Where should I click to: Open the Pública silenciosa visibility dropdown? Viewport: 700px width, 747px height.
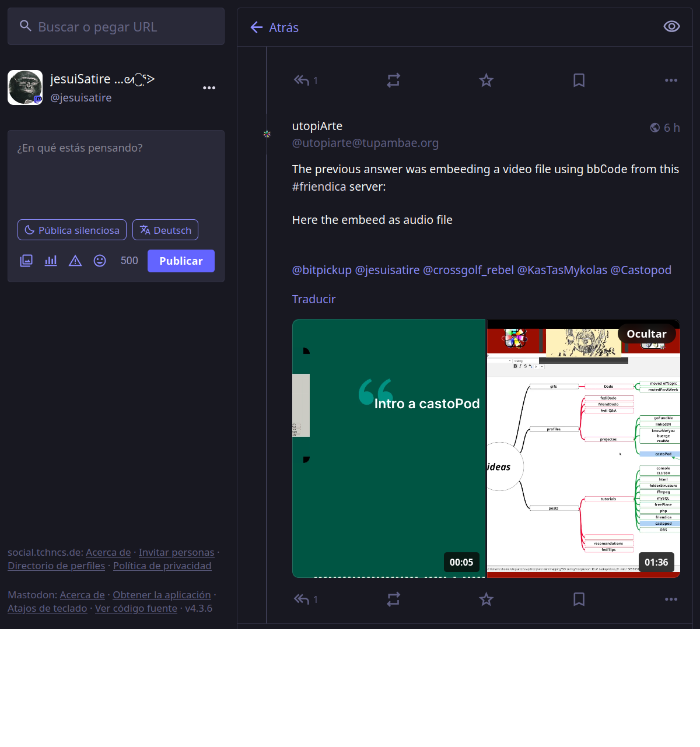point(72,230)
